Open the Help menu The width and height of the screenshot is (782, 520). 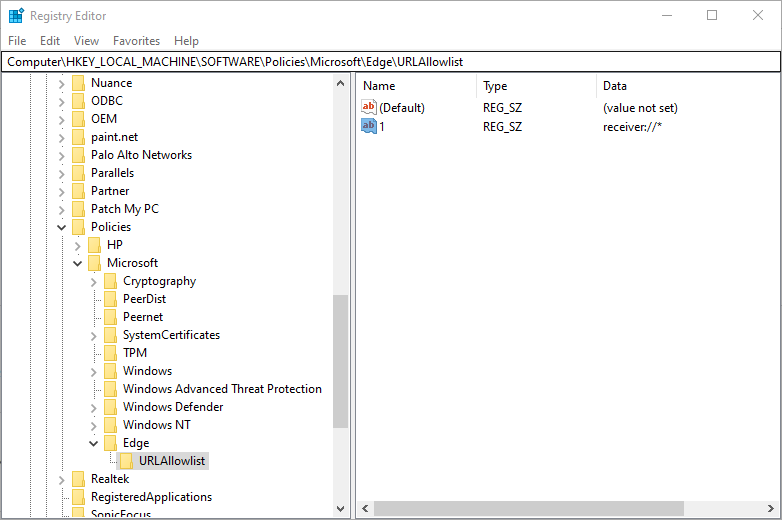point(186,41)
